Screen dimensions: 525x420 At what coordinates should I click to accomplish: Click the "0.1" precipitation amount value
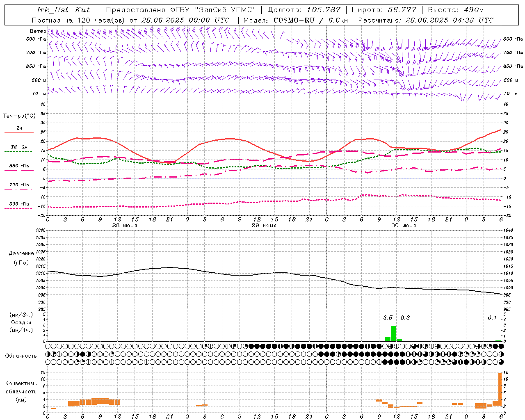[492, 317]
